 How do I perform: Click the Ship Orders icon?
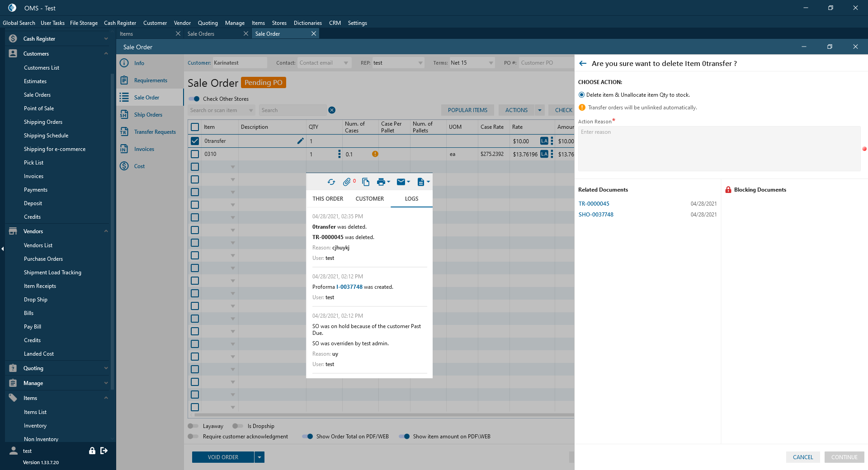[x=124, y=115]
